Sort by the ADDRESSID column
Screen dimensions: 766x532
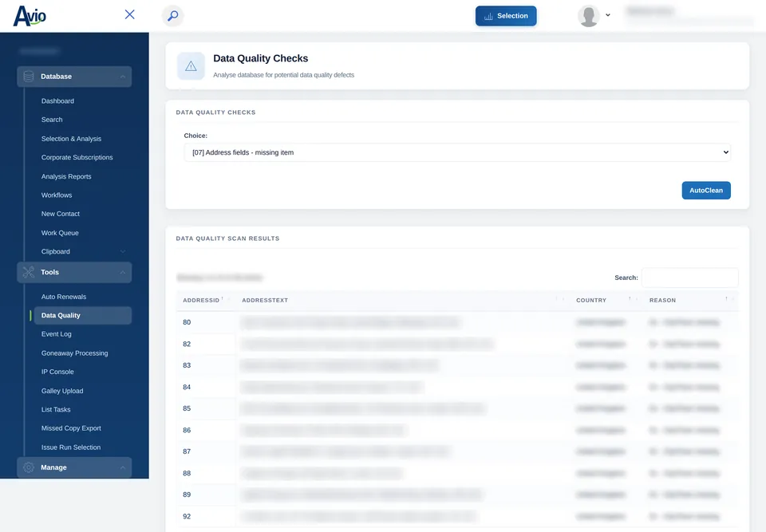coord(203,300)
